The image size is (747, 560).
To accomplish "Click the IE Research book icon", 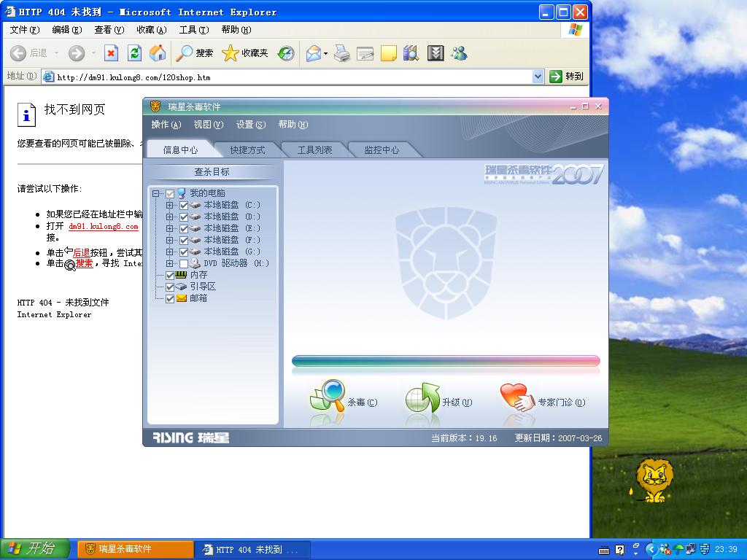I will [x=411, y=52].
